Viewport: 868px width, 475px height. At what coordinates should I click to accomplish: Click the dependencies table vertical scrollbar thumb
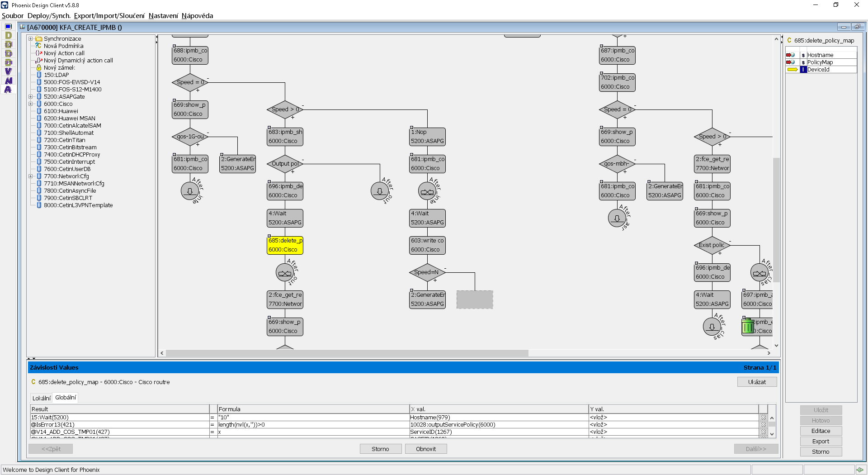click(772, 424)
